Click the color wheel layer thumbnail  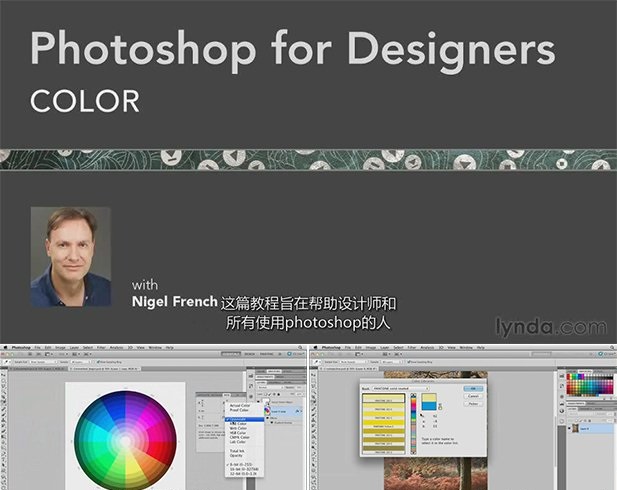point(268,411)
